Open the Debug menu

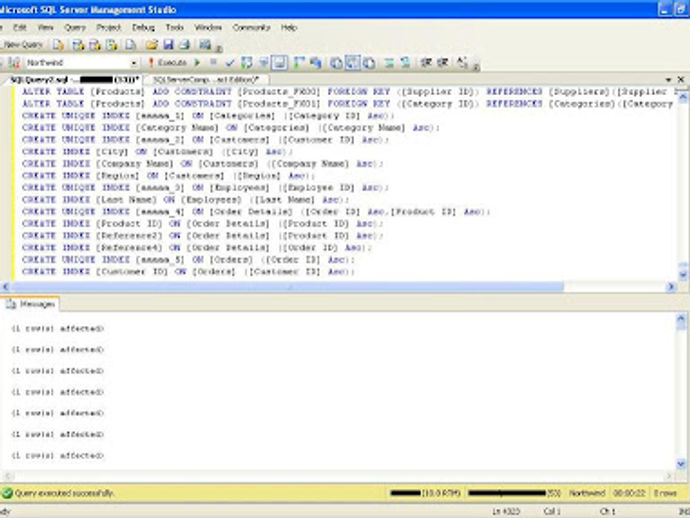[x=143, y=27]
